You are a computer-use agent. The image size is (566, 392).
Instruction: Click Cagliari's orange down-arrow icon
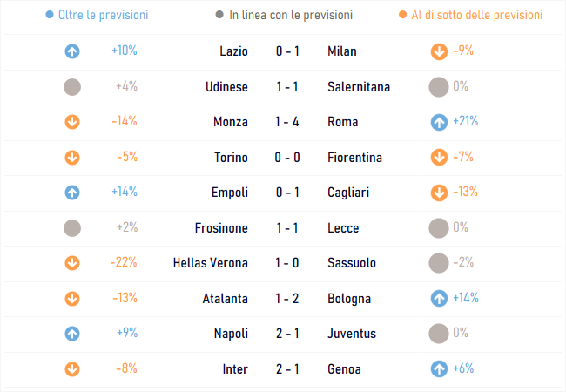click(439, 193)
